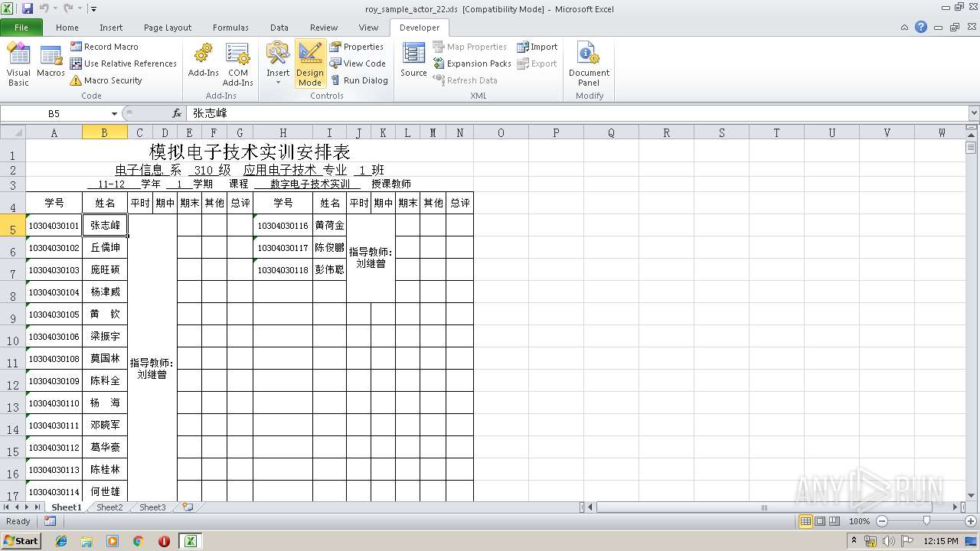Screen dimensions: 980x551
Task: Click the Insert Function fx button
Action: click(x=177, y=113)
